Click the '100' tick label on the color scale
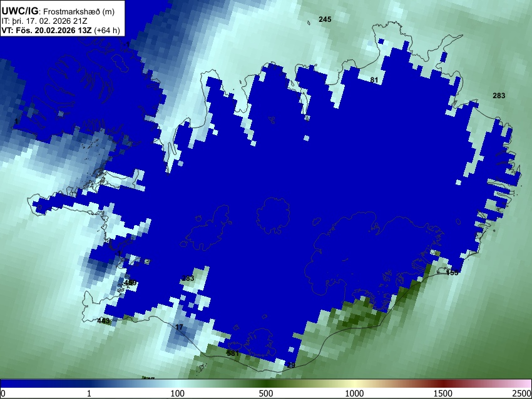 [177, 393]
